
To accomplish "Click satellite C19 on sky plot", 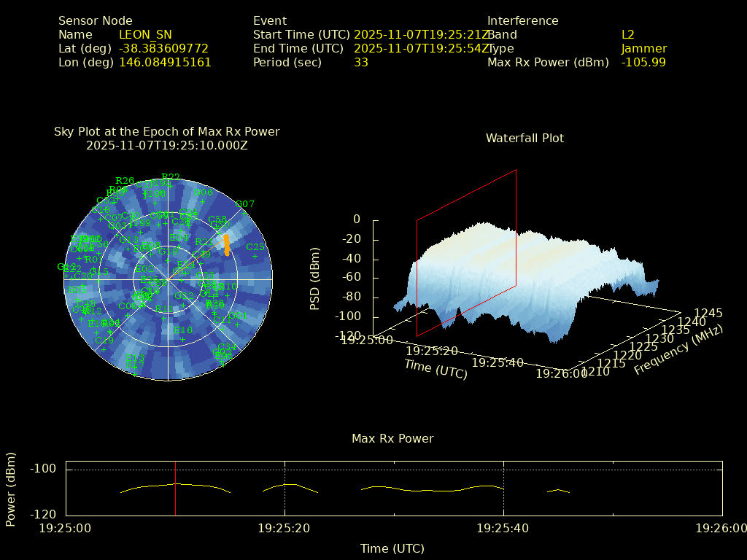I will 104,341.
